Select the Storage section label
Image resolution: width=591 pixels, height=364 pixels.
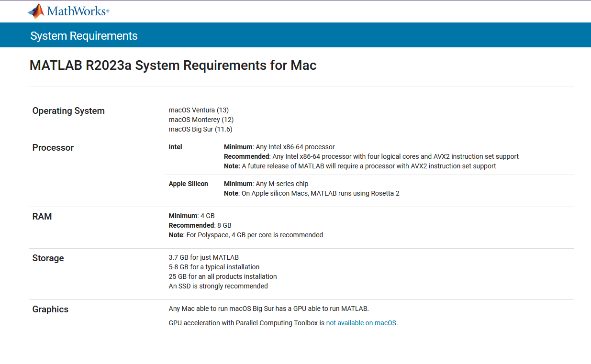[48, 258]
